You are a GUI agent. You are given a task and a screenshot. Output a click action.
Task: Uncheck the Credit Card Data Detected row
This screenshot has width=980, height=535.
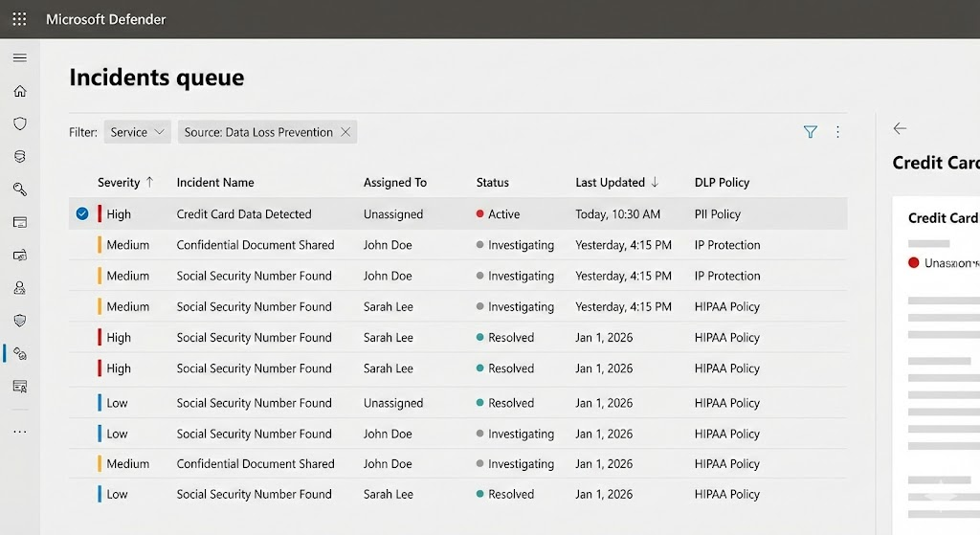(x=82, y=214)
